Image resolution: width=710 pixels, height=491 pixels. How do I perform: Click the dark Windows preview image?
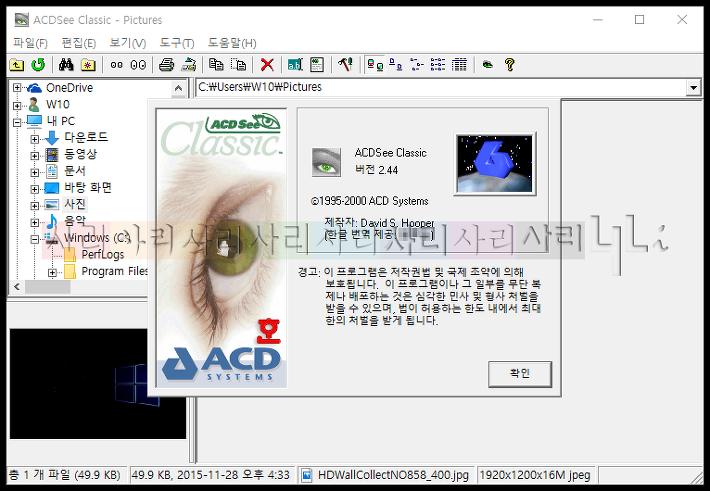pyautogui.click(x=98, y=384)
